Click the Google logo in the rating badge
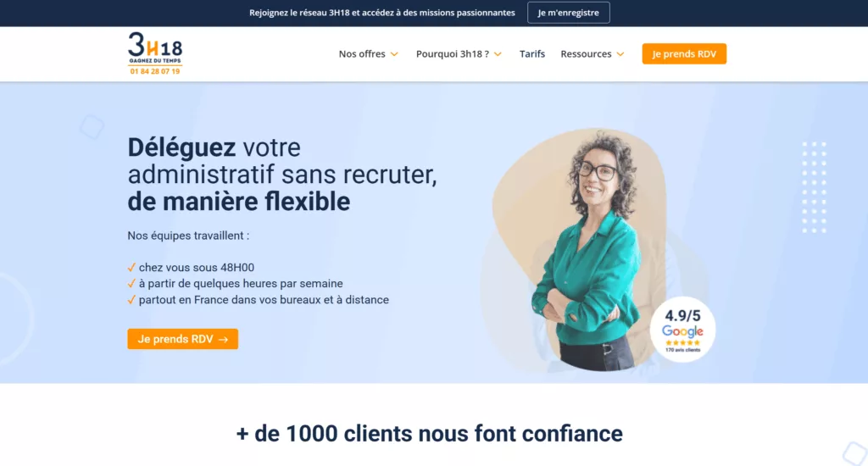 coord(682,331)
